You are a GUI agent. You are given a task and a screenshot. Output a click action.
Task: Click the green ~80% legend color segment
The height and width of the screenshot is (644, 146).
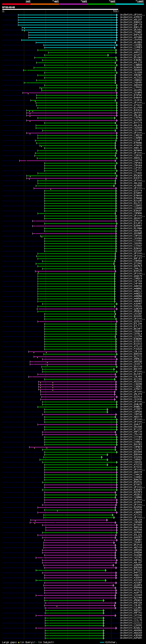click(101, 4)
